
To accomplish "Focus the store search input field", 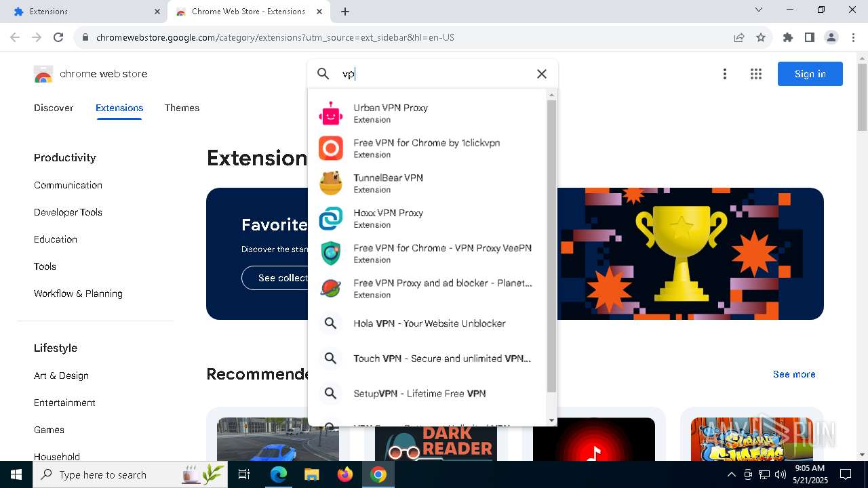I will (x=434, y=74).
